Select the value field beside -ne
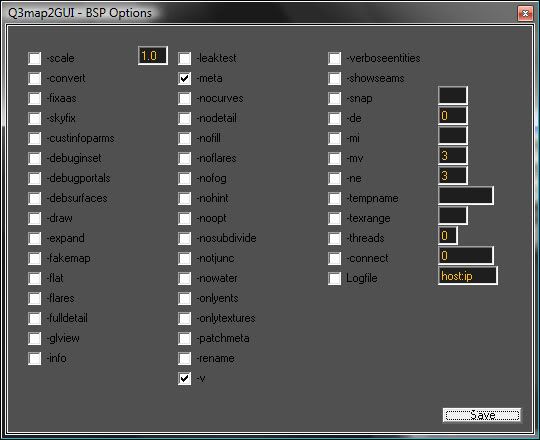Image resolution: width=540 pixels, height=440 pixels. 453,175
